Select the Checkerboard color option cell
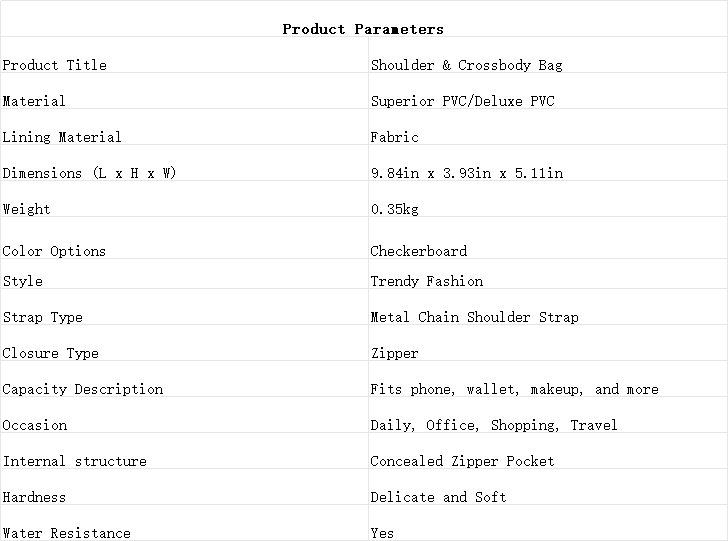 (x=548, y=238)
